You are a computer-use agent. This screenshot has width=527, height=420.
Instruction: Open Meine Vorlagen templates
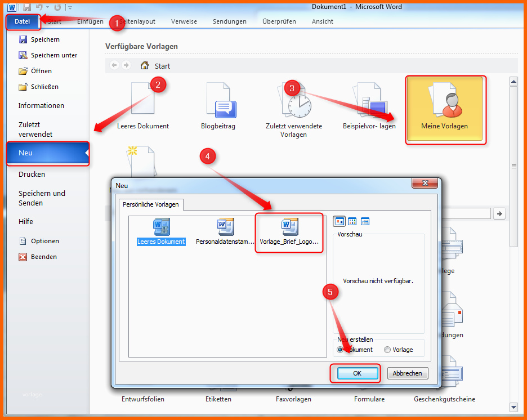445,110
